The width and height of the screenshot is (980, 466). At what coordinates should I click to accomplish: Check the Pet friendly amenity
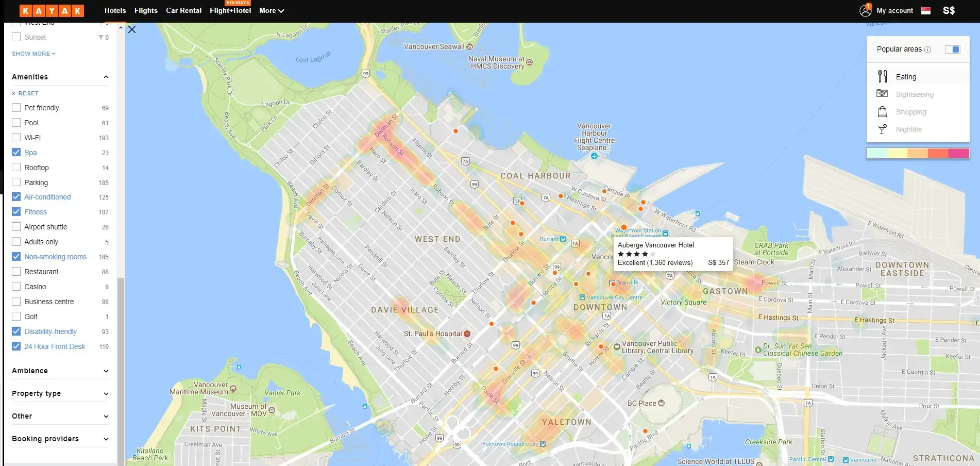click(x=16, y=108)
